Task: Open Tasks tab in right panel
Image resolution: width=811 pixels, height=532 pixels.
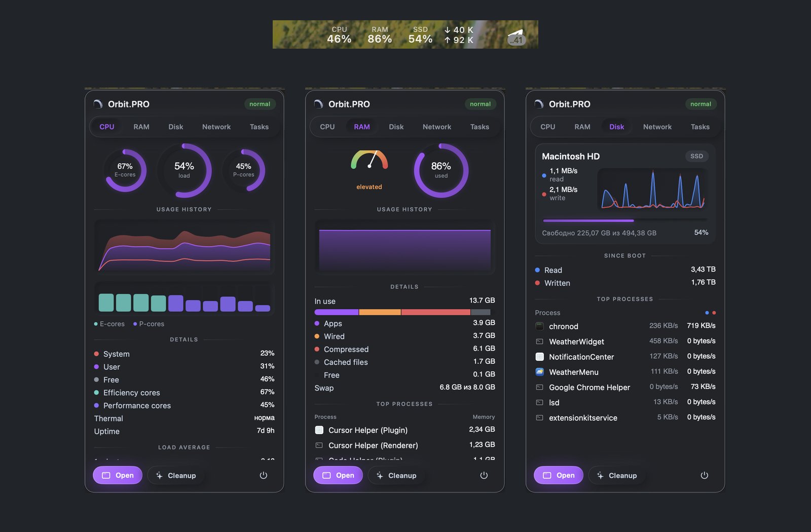Action: [700, 127]
